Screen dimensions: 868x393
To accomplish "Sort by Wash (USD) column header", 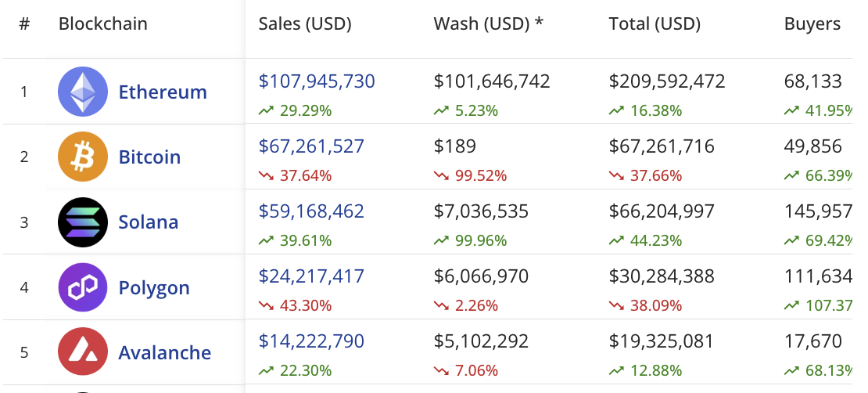I will 488,23.
